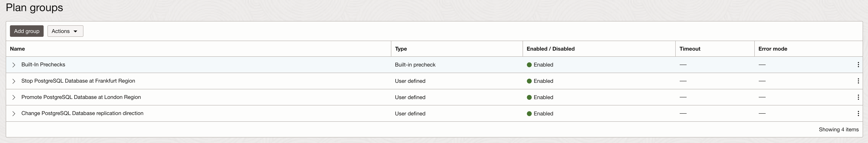Click the Timeout column header
Image resolution: width=868 pixels, height=143 pixels.
tap(690, 49)
